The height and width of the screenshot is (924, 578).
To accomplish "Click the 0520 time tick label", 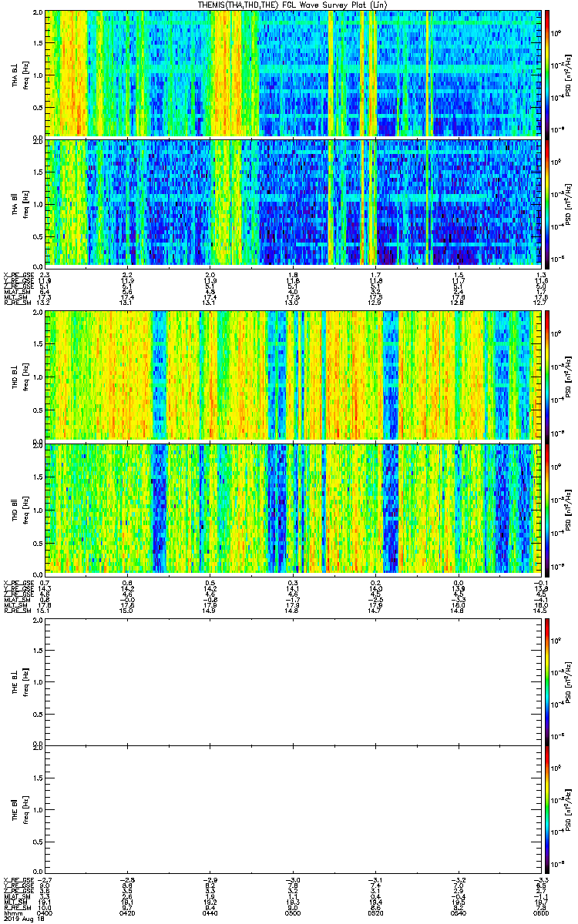I will click(x=375, y=914).
